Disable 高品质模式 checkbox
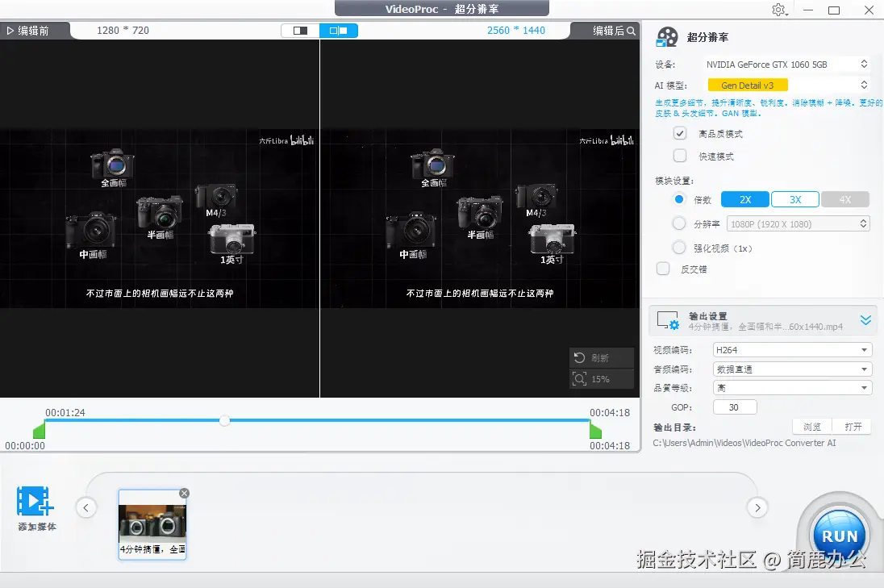The height and width of the screenshot is (588, 884). pyautogui.click(x=678, y=133)
